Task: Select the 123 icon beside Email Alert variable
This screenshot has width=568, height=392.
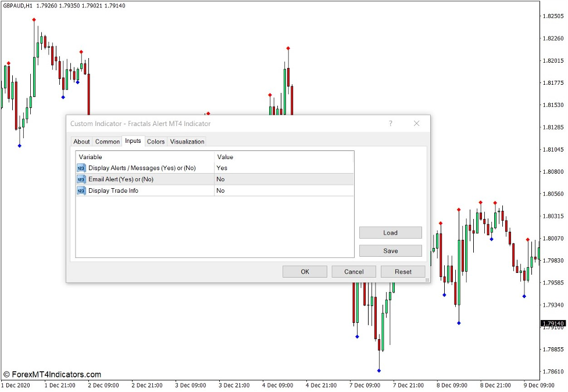Action: [x=80, y=179]
